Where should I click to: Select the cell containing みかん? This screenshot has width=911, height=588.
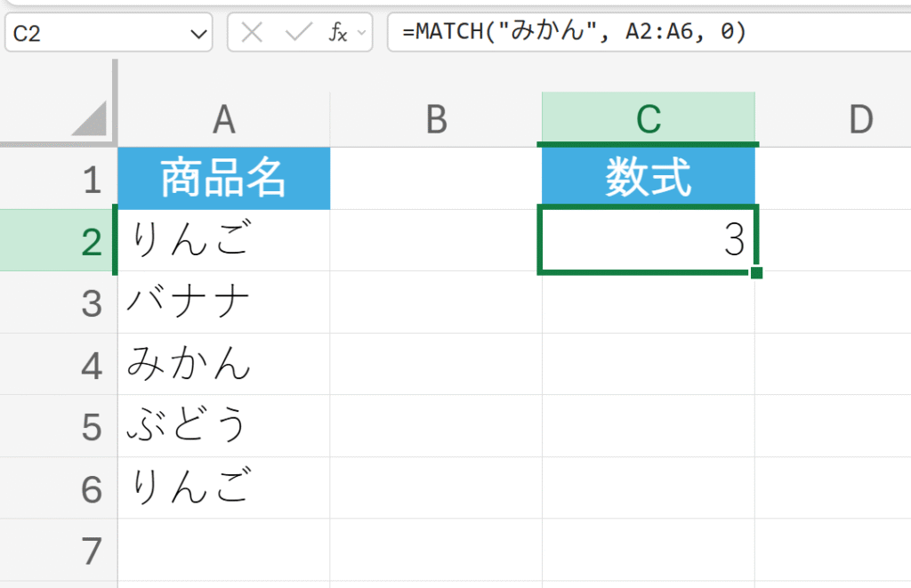click(x=223, y=365)
